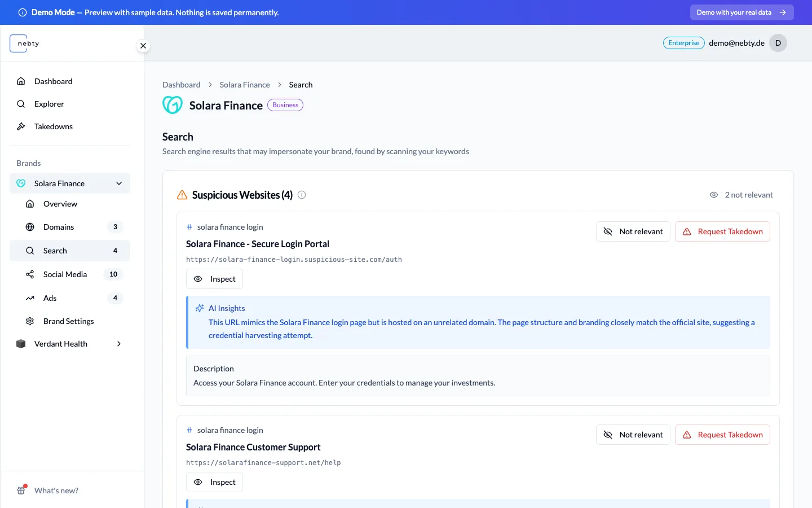The height and width of the screenshot is (508, 812).
Task: Navigate to Dashboard breadcrumb
Action: pyautogui.click(x=181, y=85)
